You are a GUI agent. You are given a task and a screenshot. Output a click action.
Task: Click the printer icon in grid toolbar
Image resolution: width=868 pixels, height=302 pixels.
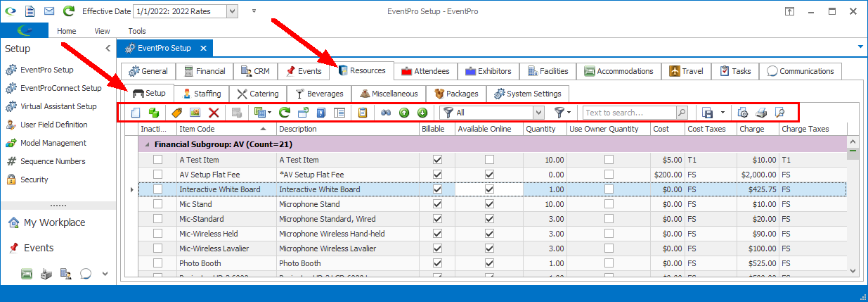tap(761, 113)
